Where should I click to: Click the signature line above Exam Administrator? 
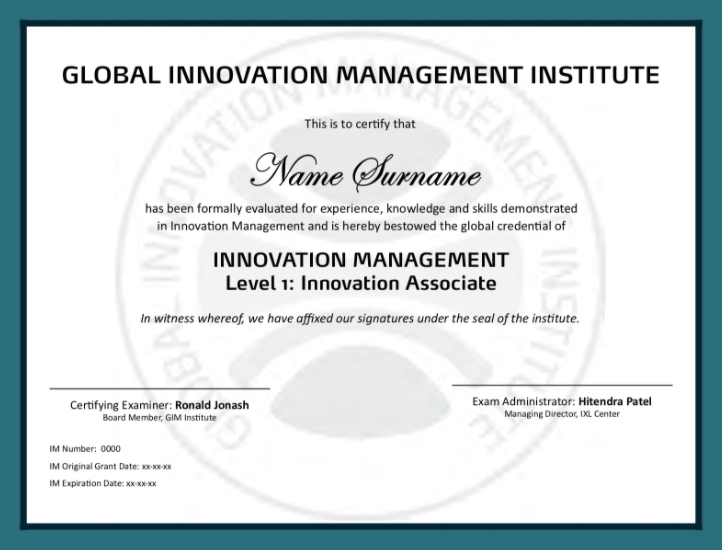pyautogui.click(x=562, y=385)
